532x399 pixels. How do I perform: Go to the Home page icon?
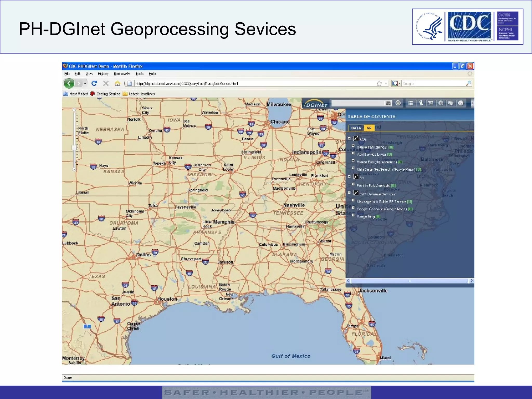pos(117,83)
